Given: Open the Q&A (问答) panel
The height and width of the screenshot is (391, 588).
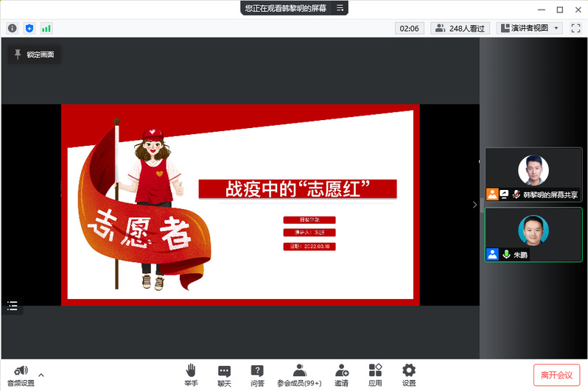Looking at the screenshot, I should pos(257,375).
